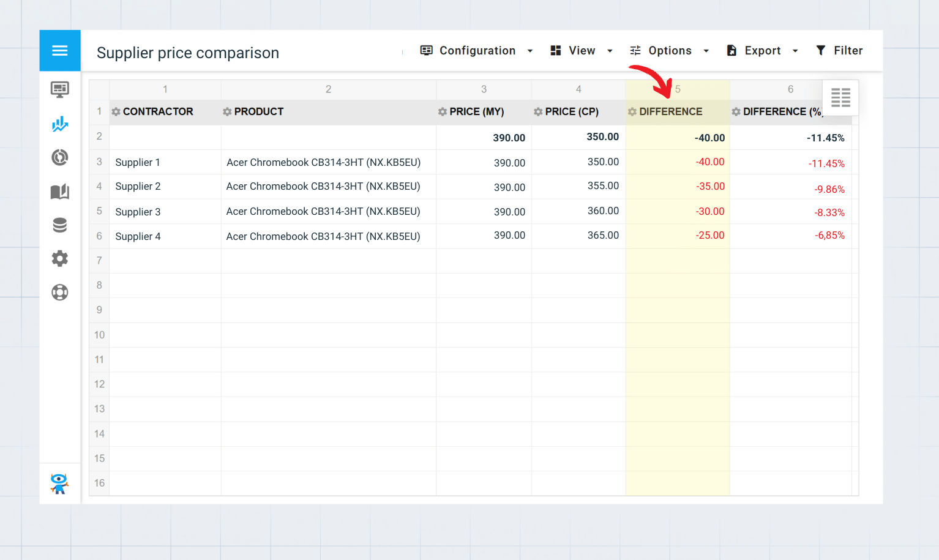Open the Options dropdown
The width and height of the screenshot is (939, 560).
tap(669, 51)
